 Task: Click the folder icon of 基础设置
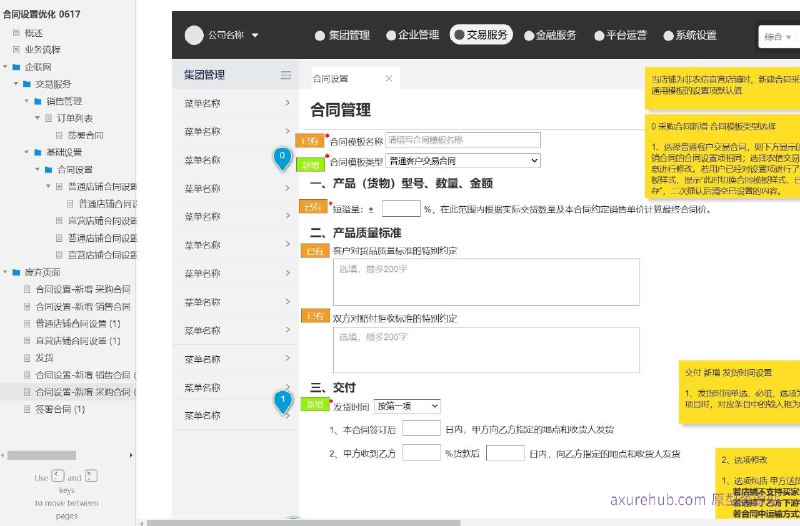pos(38,152)
